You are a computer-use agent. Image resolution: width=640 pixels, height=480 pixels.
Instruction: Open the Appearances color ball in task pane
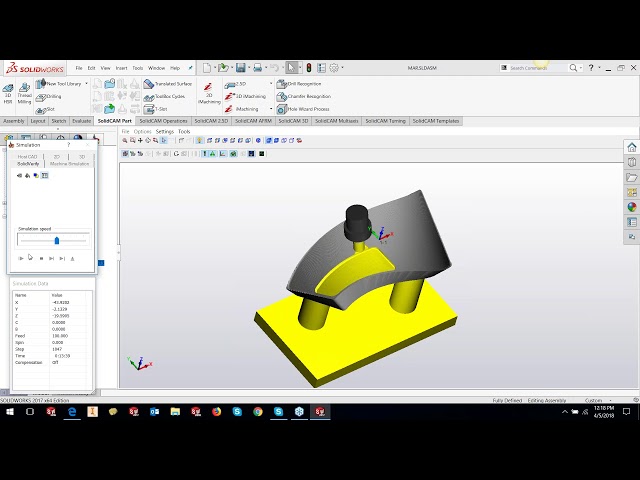click(632, 207)
